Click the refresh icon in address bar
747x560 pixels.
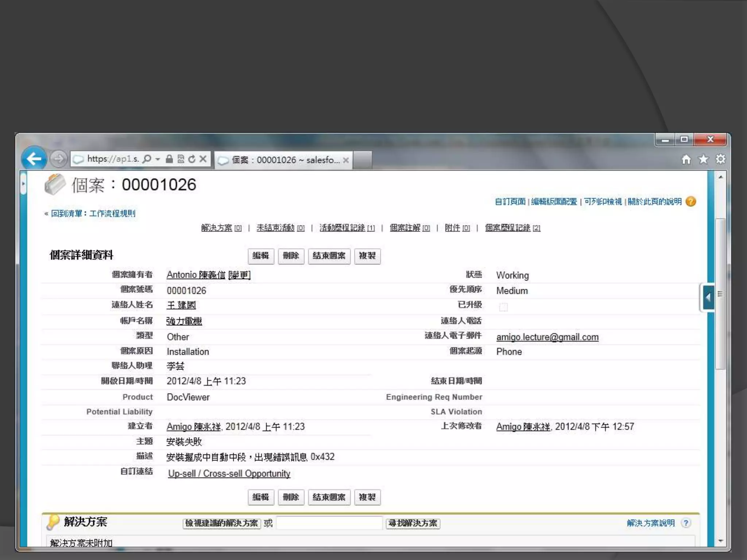pos(192,159)
